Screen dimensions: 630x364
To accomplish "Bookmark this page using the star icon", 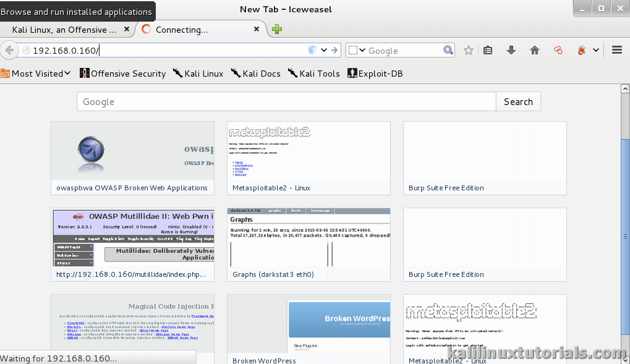I will (468, 50).
